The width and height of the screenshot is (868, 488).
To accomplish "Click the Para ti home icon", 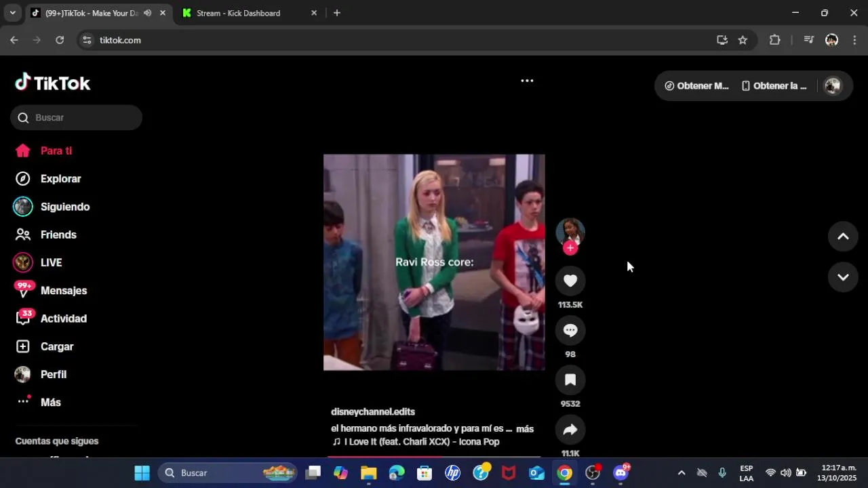I will tap(23, 150).
